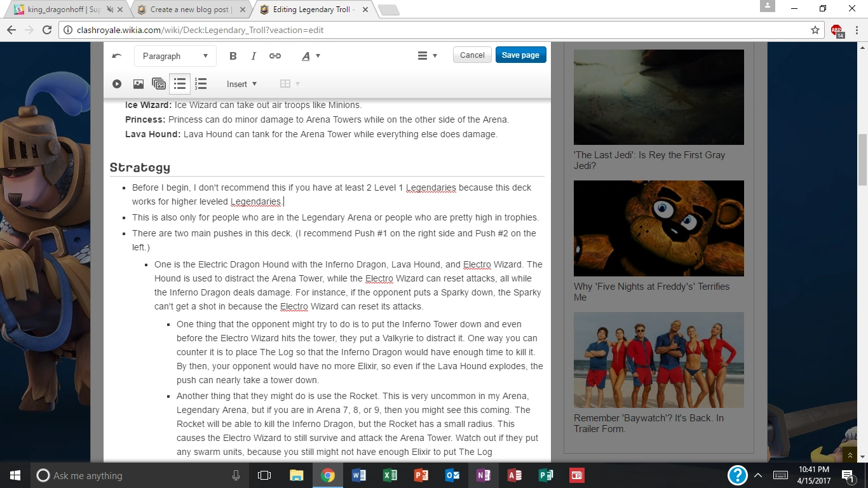Open the Paragraph format dropdown

pyautogui.click(x=175, y=56)
